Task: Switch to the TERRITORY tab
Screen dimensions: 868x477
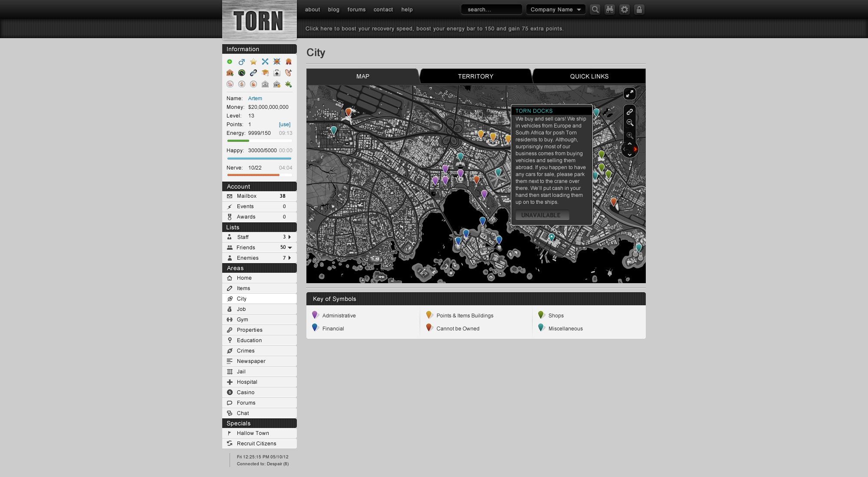Action: [x=476, y=76]
